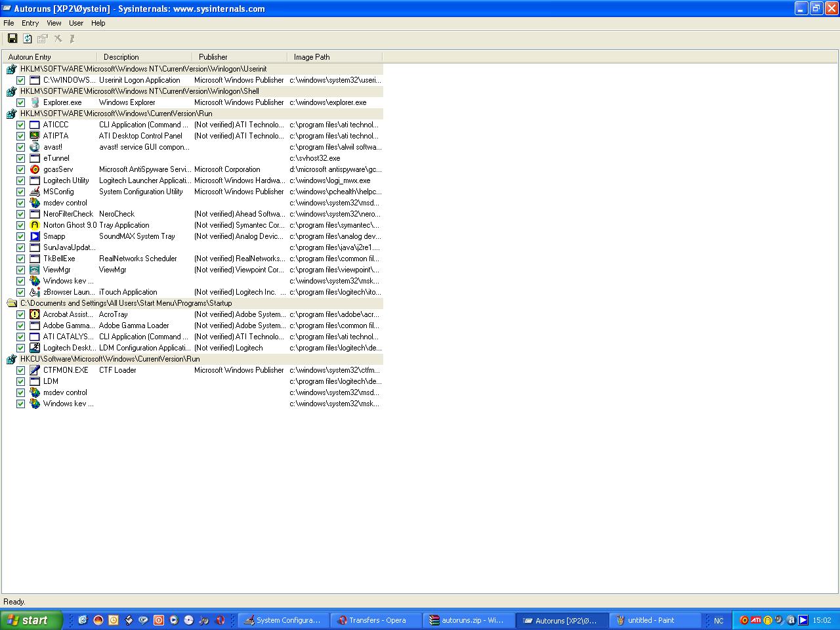Select HKCU CurrentVersion\Run key row
Viewport: 840px width, 630px height.
[193, 359]
